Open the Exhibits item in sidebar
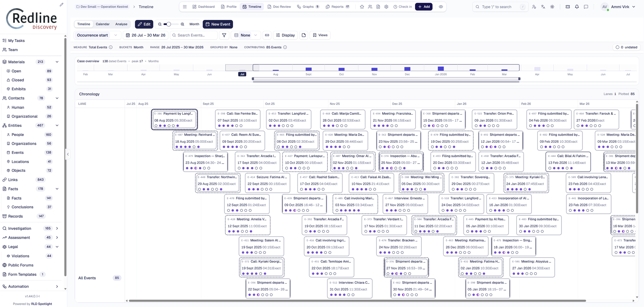644x307 pixels. coord(19,89)
